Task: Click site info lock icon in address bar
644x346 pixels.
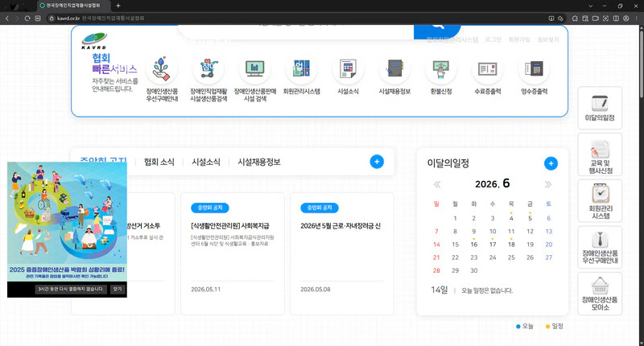Action: click(52, 18)
